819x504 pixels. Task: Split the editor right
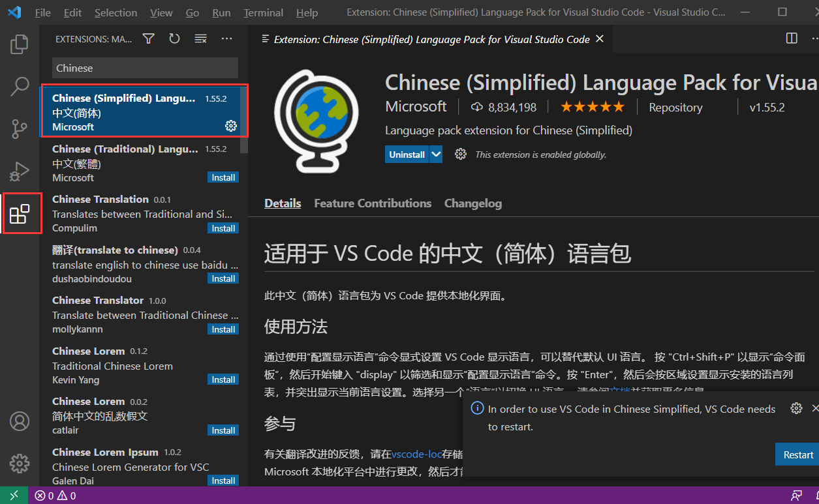pyautogui.click(x=792, y=38)
